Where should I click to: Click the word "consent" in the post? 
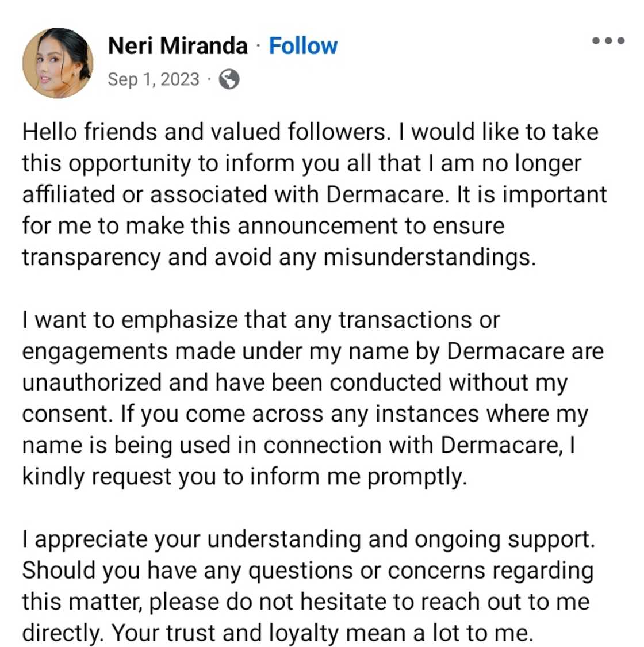click(66, 414)
